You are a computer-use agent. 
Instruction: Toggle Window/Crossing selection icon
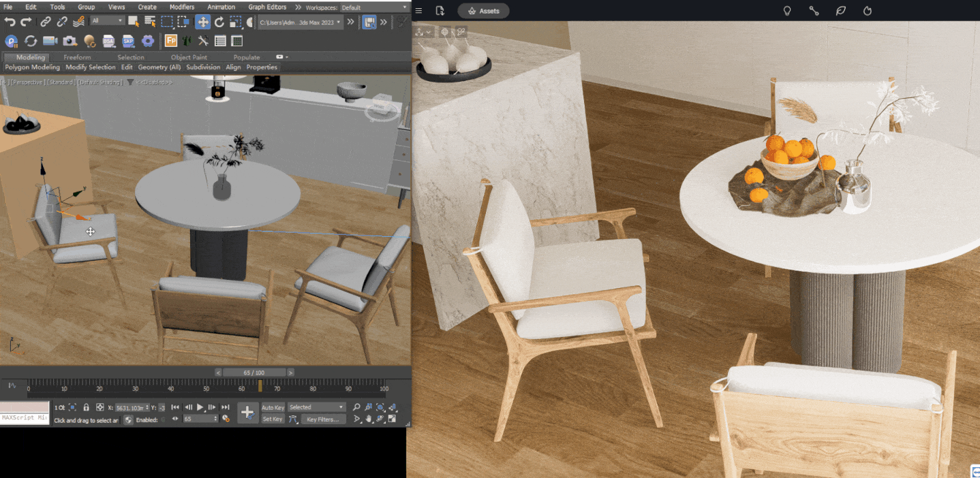coord(183,22)
